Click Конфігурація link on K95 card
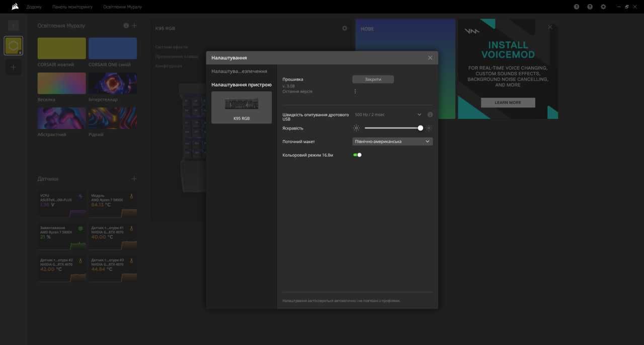 pyautogui.click(x=169, y=66)
